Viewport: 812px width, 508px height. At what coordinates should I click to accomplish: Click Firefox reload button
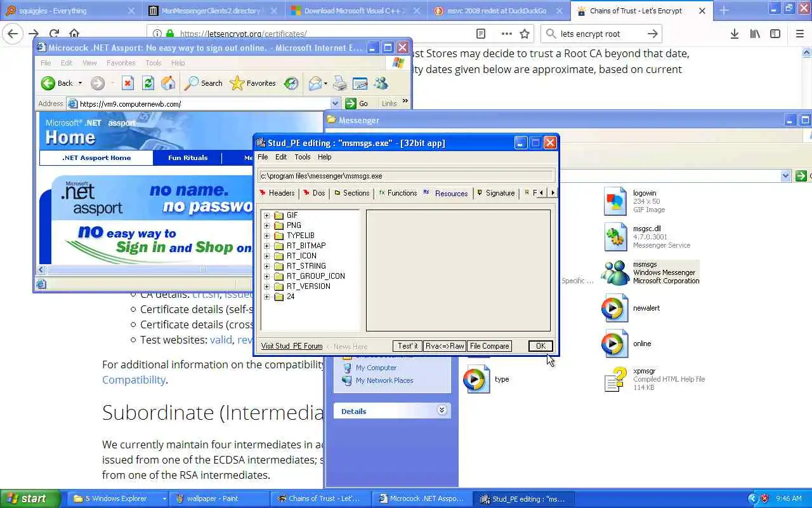tap(54, 34)
